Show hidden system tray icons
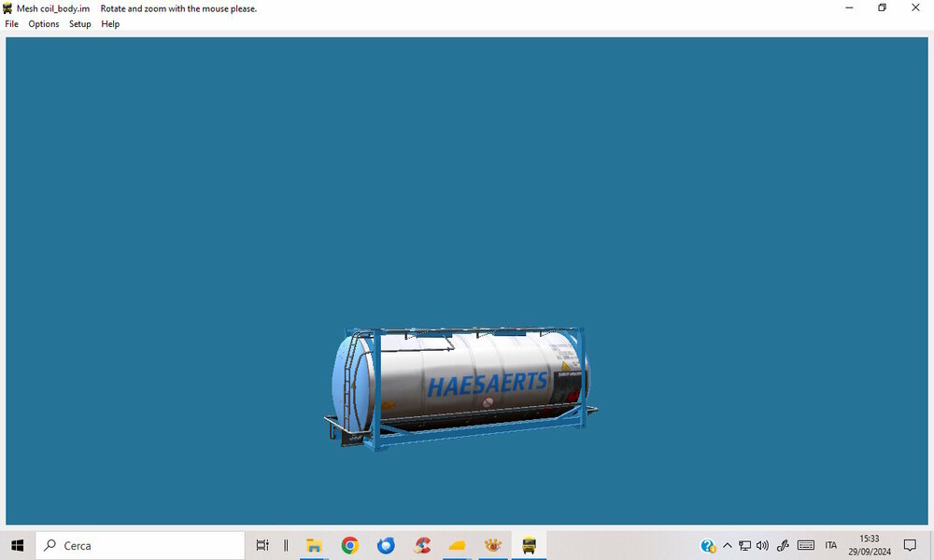 pos(728,545)
